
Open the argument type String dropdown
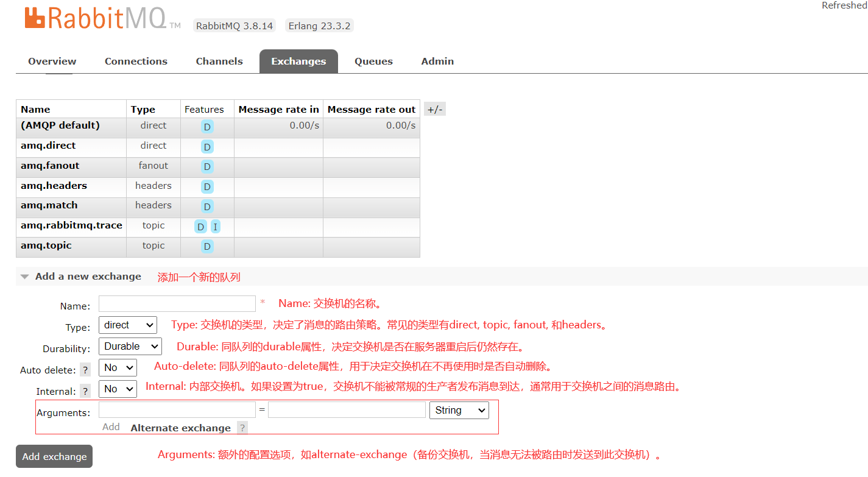(x=459, y=411)
